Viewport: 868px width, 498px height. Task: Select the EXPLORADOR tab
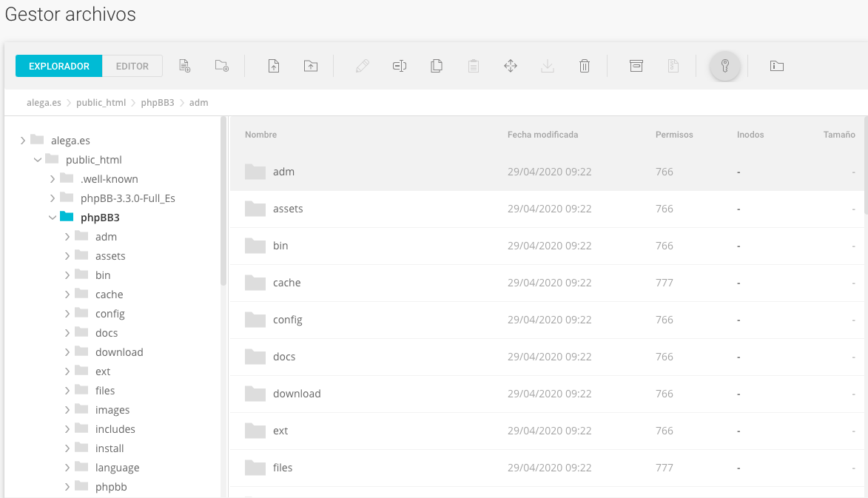pyautogui.click(x=59, y=66)
